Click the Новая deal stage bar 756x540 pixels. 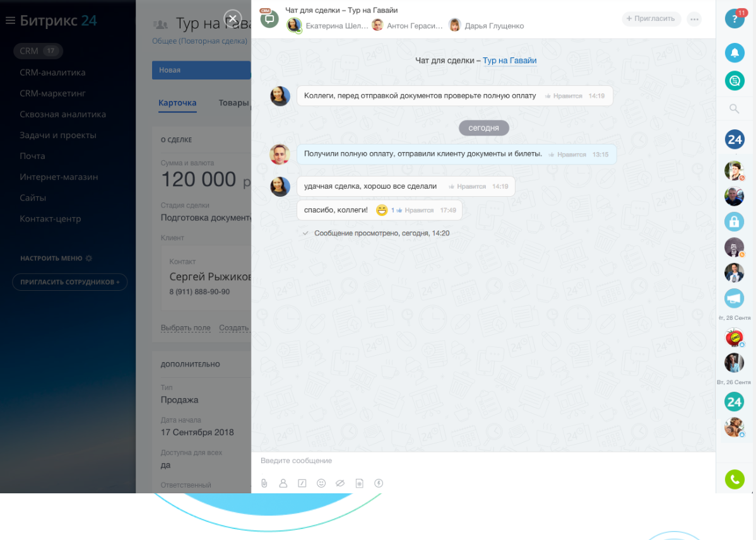click(x=201, y=71)
